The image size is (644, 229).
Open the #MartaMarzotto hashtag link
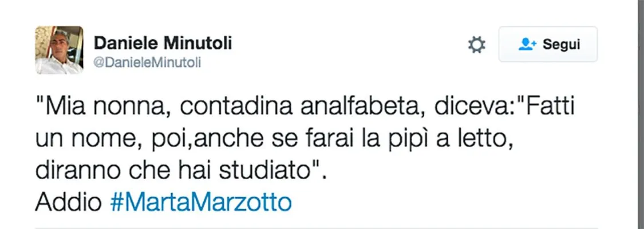(x=201, y=202)
